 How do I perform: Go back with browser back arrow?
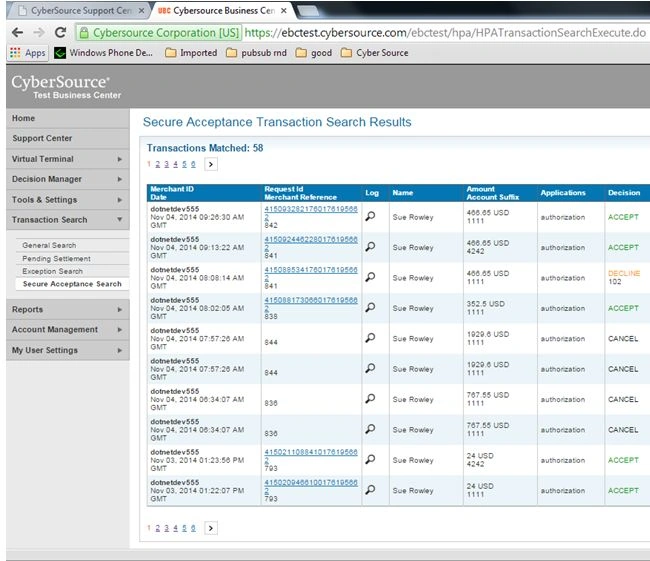point(17,32)
